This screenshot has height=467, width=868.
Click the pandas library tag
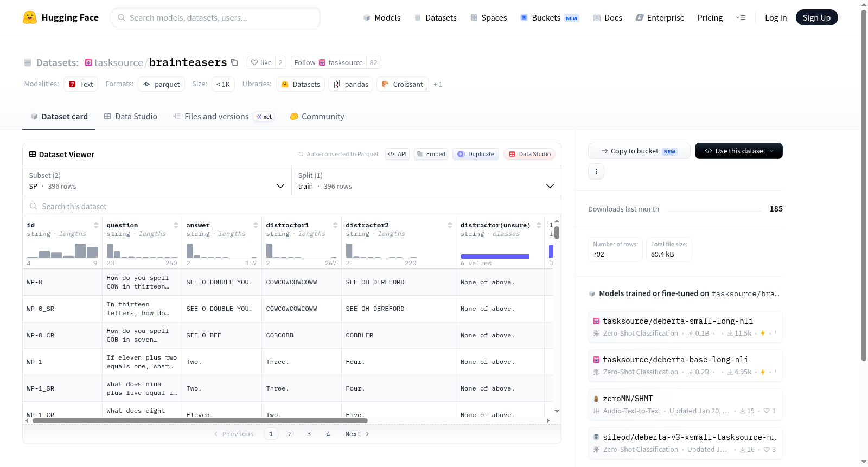350,84
